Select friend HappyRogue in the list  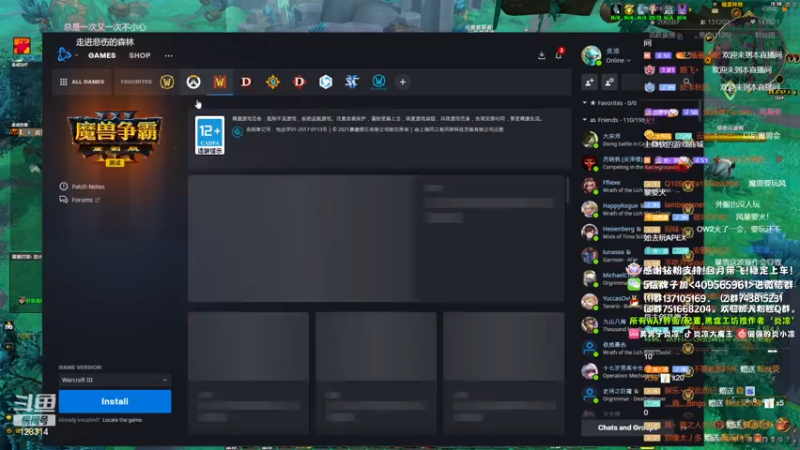click(612, 209)
